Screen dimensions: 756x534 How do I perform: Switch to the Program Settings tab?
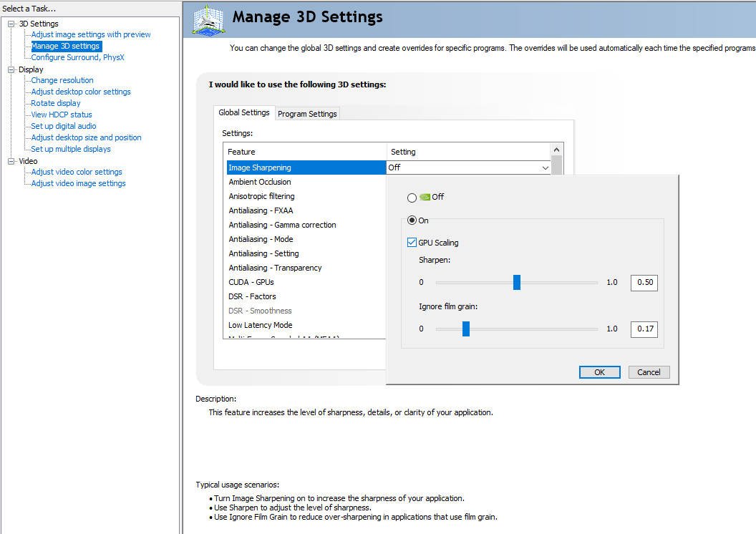tap(307, 114)
